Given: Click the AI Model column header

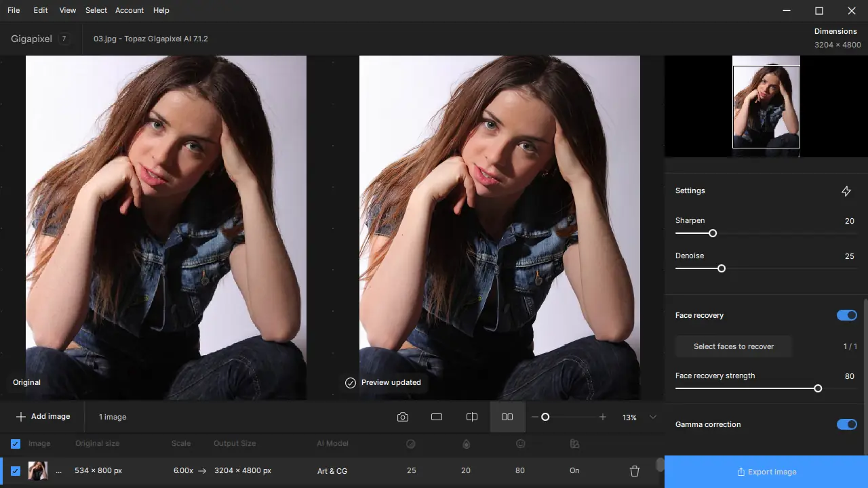Looking at the screenshot, I should 332,443.
